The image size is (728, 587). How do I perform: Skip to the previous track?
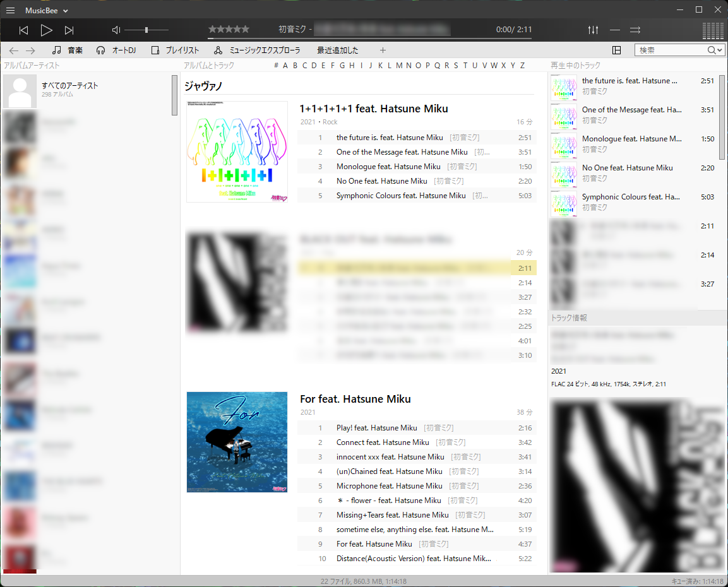click(x=23, y=30)
